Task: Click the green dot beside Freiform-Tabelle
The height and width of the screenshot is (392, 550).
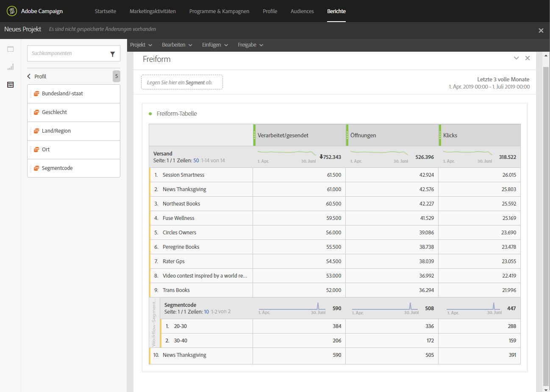Action: [x=150, y=114]
